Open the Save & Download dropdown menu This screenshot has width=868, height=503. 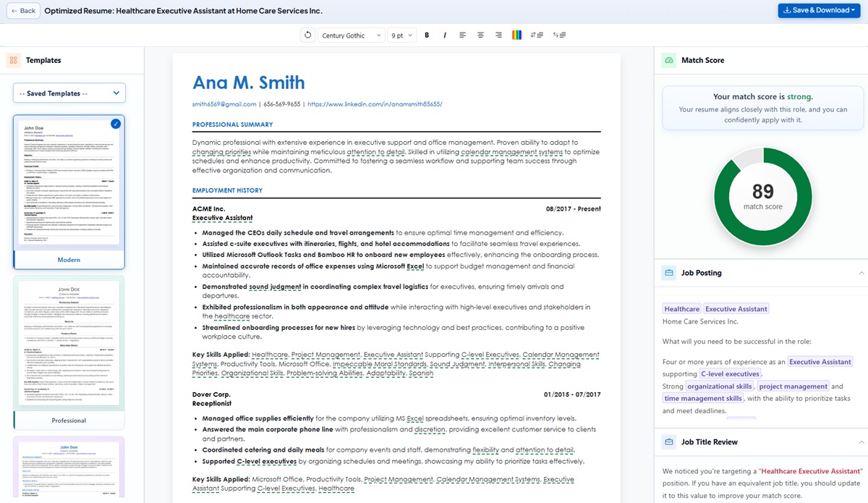(818, 10)
